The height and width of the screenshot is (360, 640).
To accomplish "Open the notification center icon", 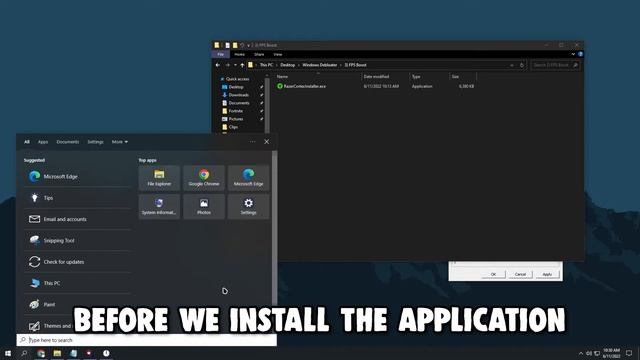I will point(629,353).
